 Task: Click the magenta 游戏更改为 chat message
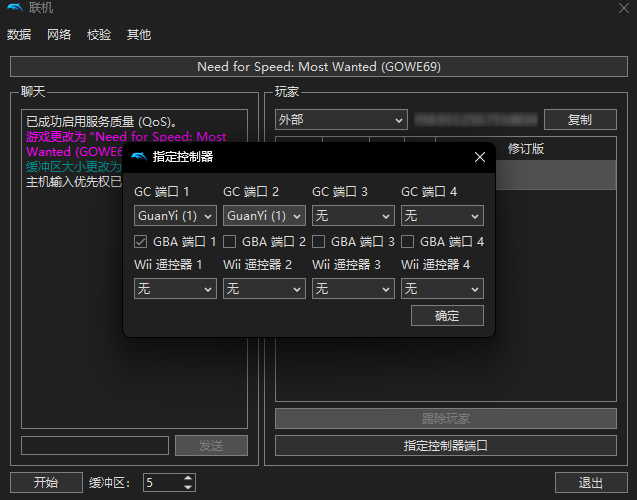126,144
